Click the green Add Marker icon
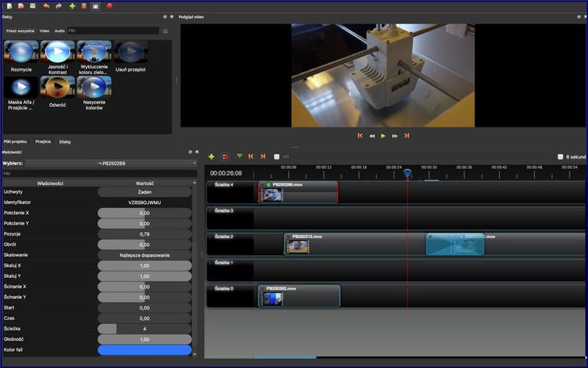The width and height of the screenshot is (588, 368). click(239, 156)
